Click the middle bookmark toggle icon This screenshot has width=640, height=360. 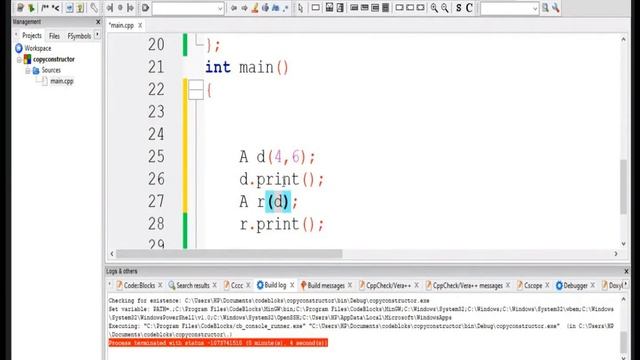120,8
